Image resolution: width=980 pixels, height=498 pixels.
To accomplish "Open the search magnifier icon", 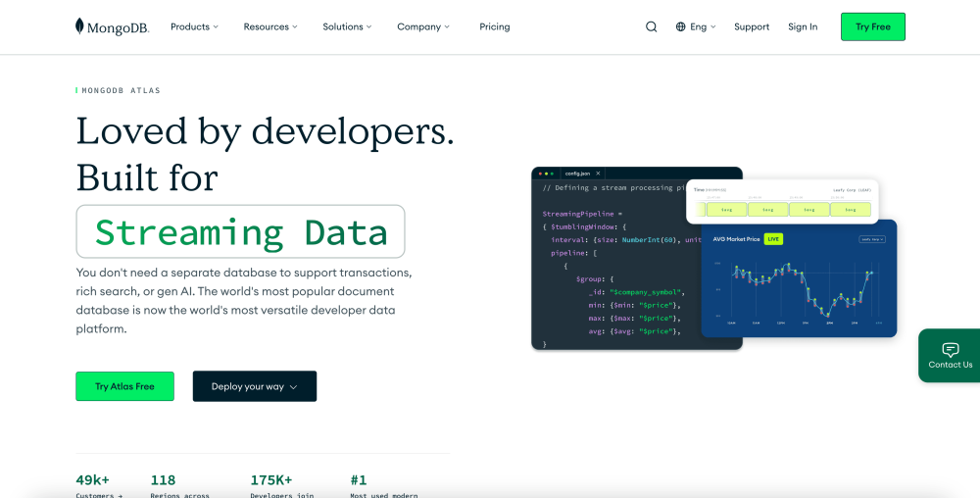I will click(x=652, y=26).
